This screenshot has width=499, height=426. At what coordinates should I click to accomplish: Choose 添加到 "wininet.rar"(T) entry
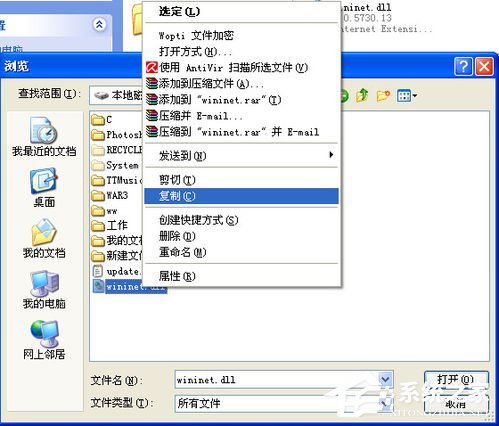click(241, 100)
